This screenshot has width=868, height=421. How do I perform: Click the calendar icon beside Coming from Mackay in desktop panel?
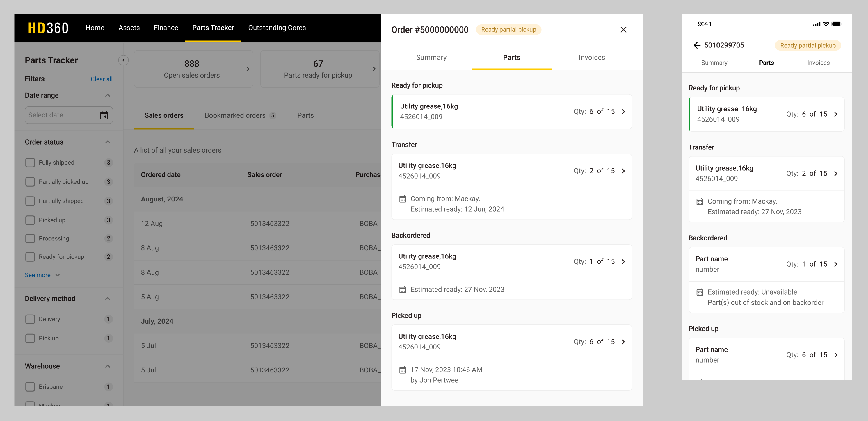pos(403,199)
